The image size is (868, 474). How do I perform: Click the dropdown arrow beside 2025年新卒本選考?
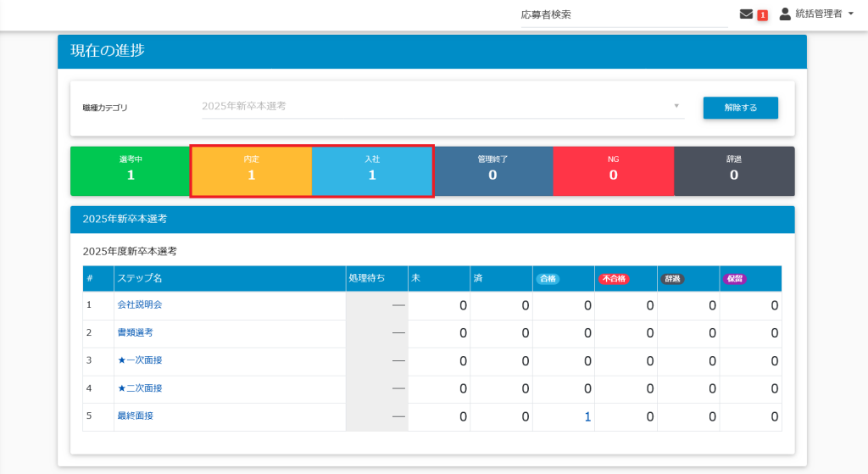point(676,106)
